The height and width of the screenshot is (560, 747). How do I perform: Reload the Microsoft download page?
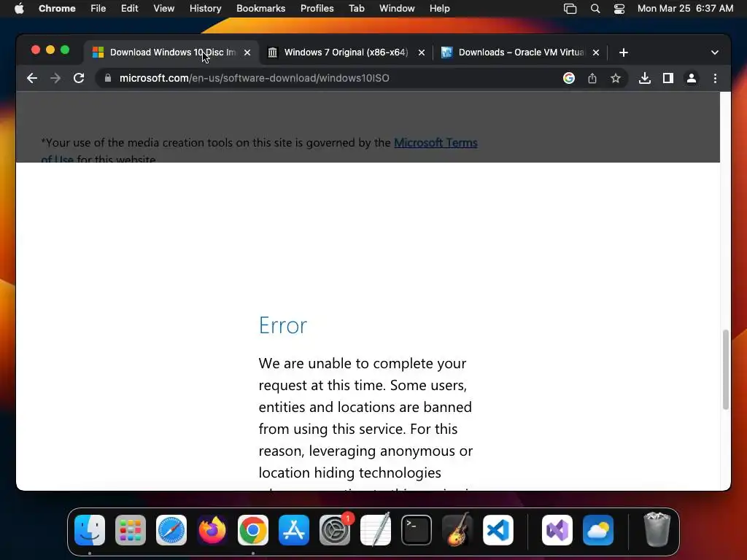pyautogui.click(x=79, y=78)
